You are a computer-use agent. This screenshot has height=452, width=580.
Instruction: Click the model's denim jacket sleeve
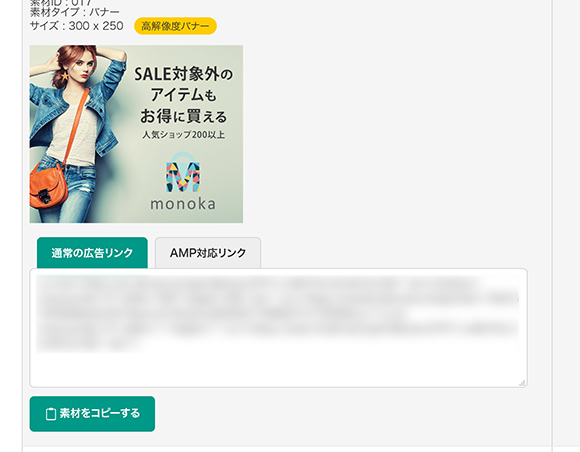113,74
